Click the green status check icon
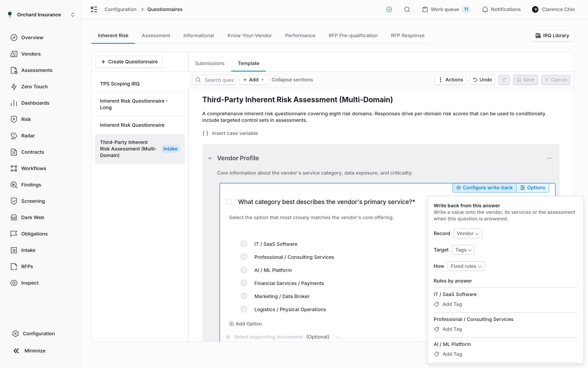The height and width of the screenshot is (368, 588). (x=389, y=9)
